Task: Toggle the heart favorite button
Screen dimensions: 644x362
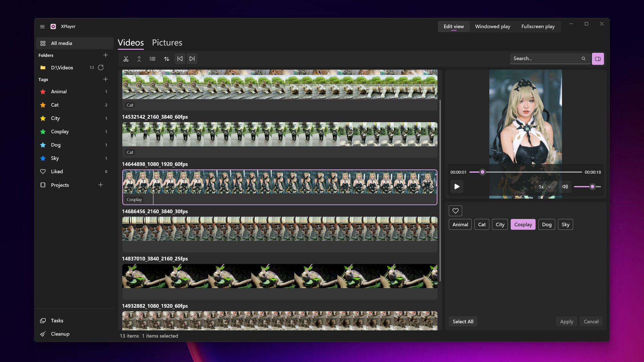Action: (x=455, y=211)
